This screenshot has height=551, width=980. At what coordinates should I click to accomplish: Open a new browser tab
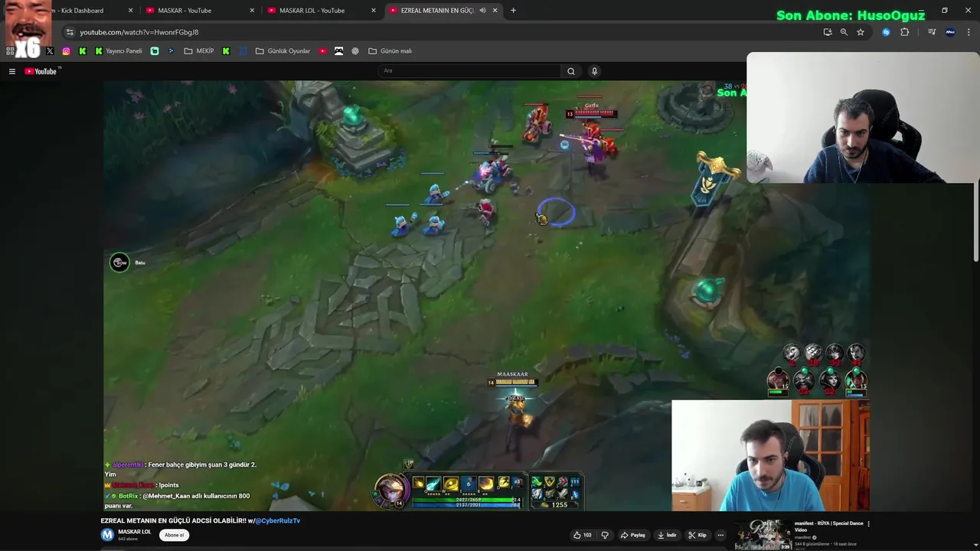[513, 11]
